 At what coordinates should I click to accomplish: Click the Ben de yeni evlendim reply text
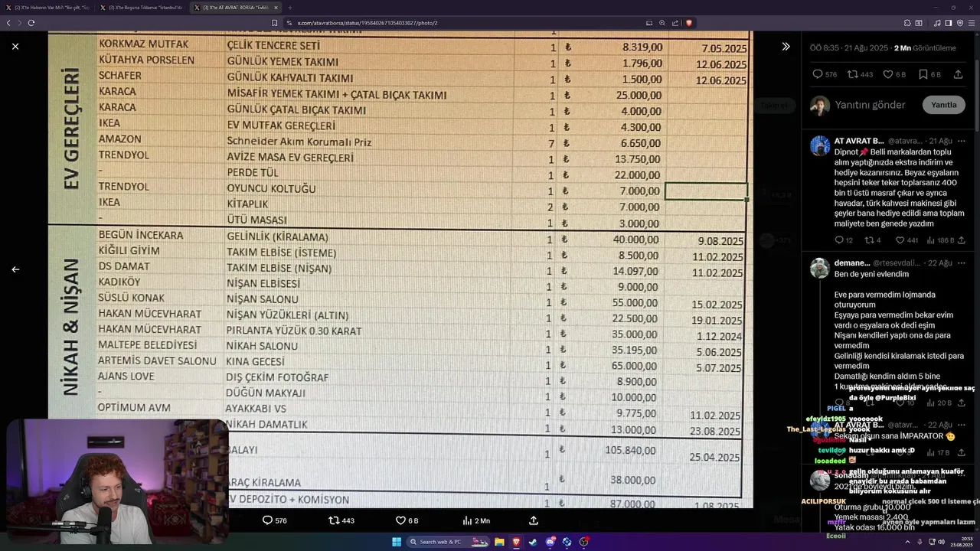[871, 274]
